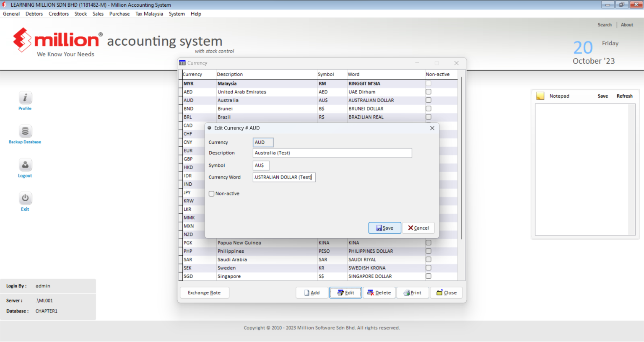
Task: Click the Exit power icon
Action: [x=25, y=198]
